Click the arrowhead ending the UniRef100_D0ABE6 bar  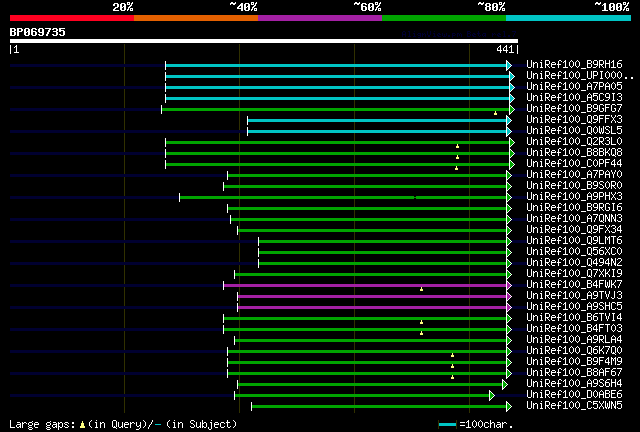[492, 396]
